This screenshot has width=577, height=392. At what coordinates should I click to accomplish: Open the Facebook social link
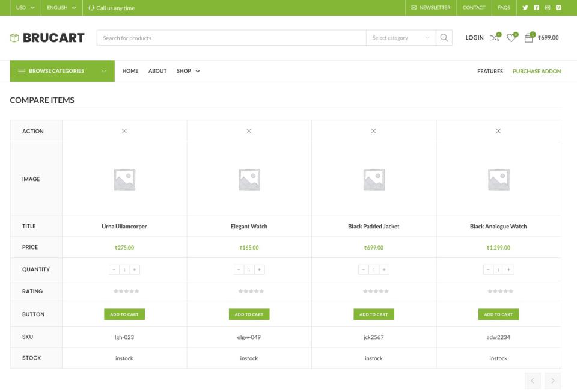pos(536,8)
